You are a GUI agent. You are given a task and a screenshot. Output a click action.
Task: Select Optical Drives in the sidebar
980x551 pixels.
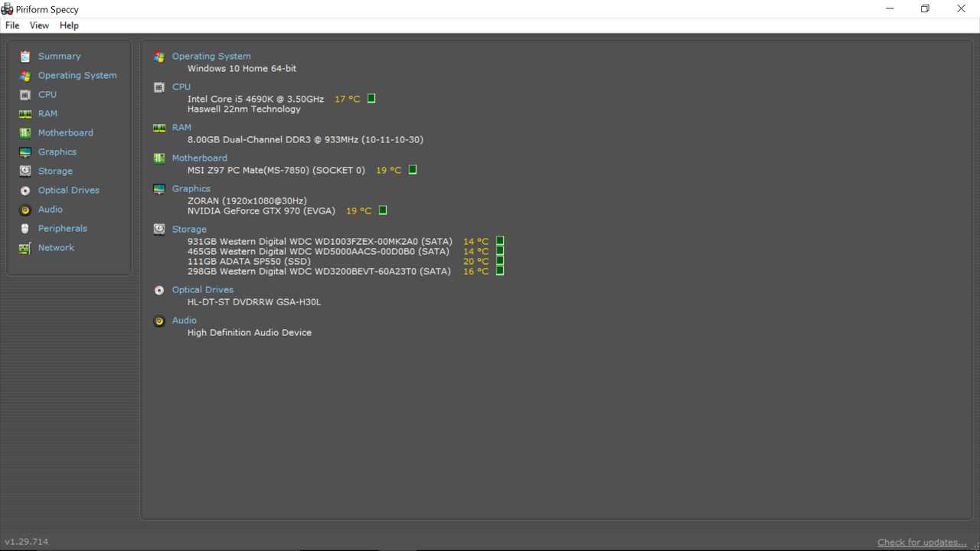coord(69,191)
